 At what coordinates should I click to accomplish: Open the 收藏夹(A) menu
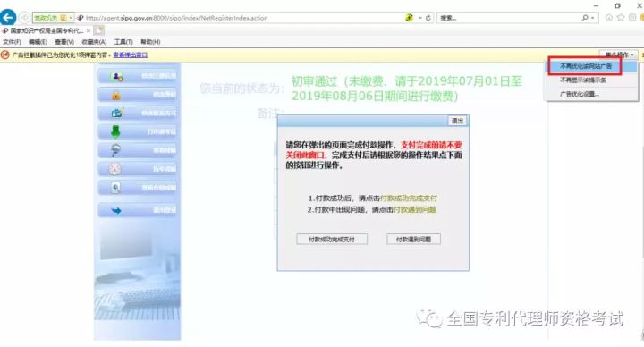coord(94,42)
